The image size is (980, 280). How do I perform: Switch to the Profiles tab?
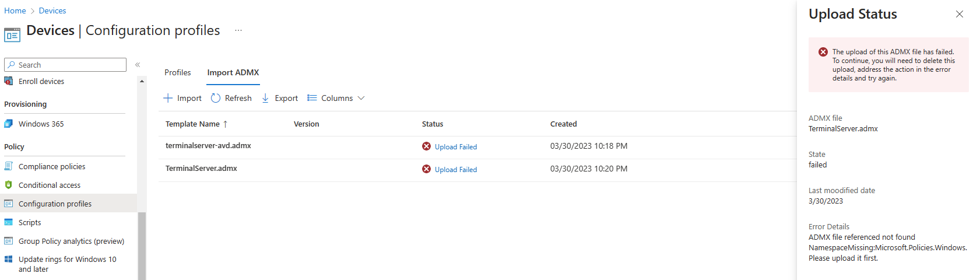coord(177,72)
